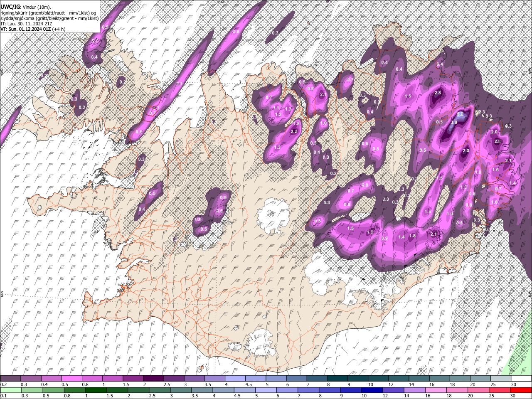Viewport: 532px width, 399px height.
Task: Click the 4.5 label in top legend scale
Action: coord(249,384)
